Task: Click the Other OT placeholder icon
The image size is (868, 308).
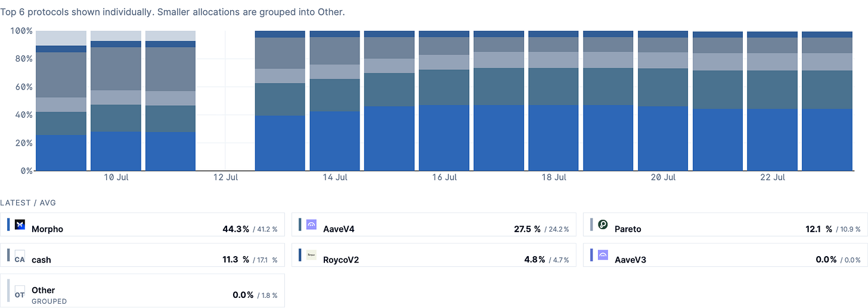Action: click(20, 291)
